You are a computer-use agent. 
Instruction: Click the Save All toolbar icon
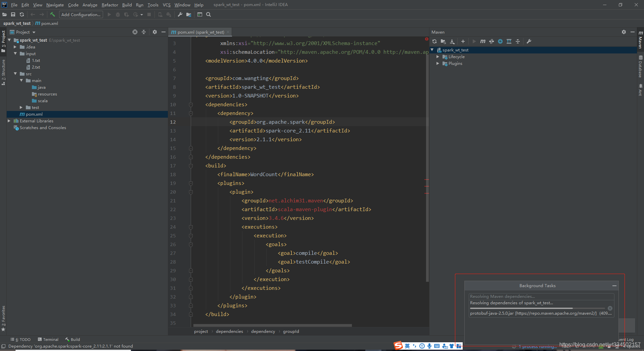[13, 14]
